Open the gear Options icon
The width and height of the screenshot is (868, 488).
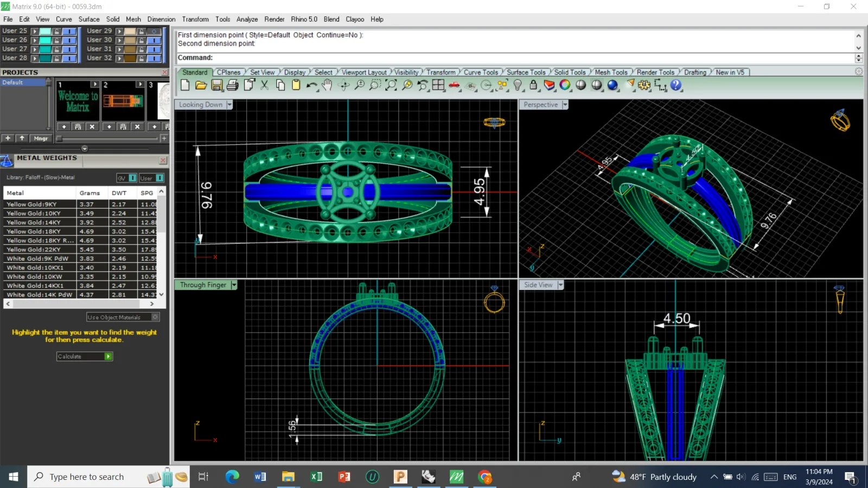(644, 85)
